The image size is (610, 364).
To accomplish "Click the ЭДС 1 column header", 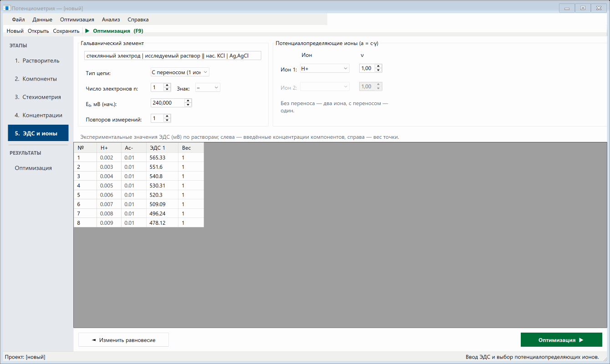I will 162,148.
